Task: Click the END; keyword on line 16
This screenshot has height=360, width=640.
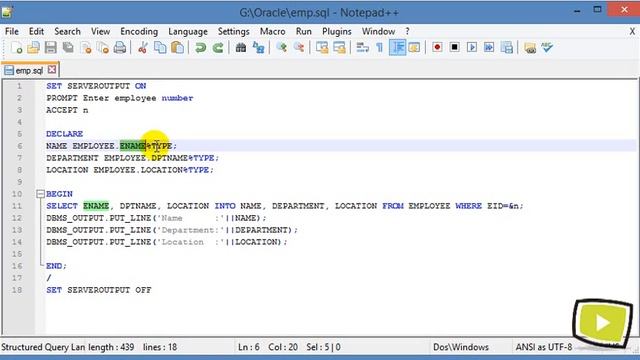Action: click(x=56, y=266)
